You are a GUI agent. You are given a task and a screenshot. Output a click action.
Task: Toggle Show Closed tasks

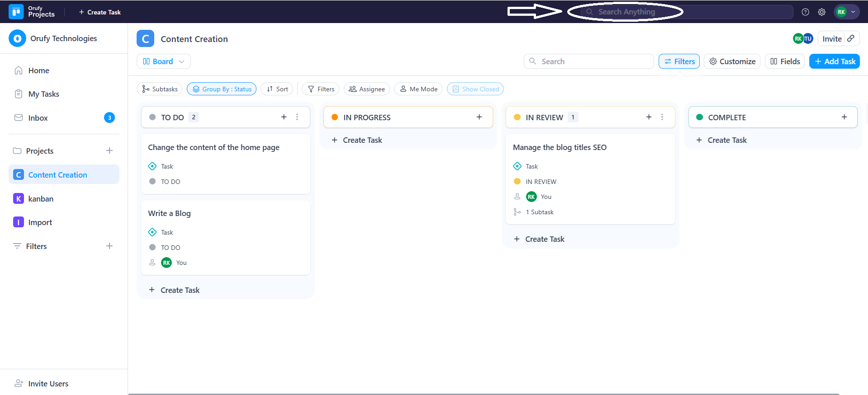click(475, 89)
